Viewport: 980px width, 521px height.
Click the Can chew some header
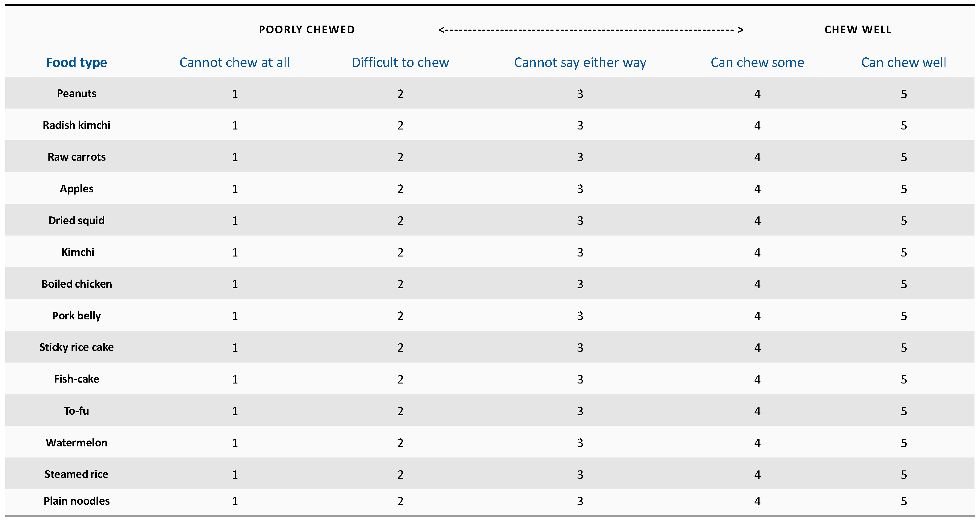click(x=757, y=62)
